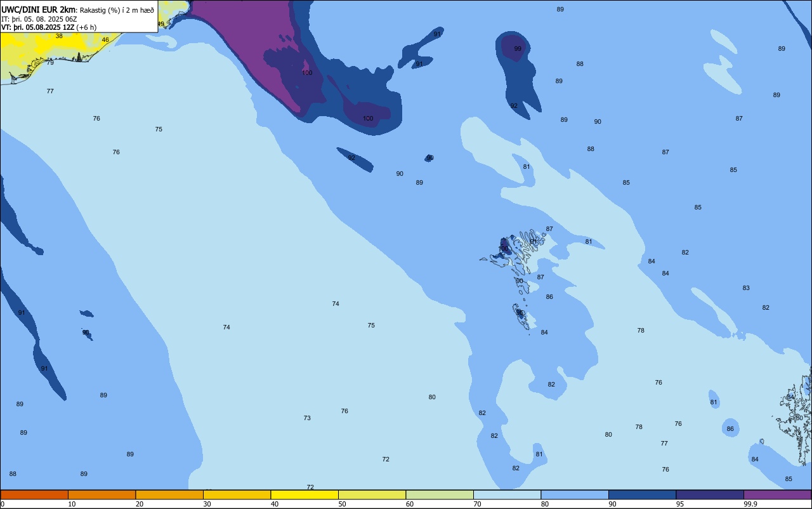Viewport: 812px width, 509px height.
Task: Click the 60–70 pale green legend swatch
Action: pos(440,494)
